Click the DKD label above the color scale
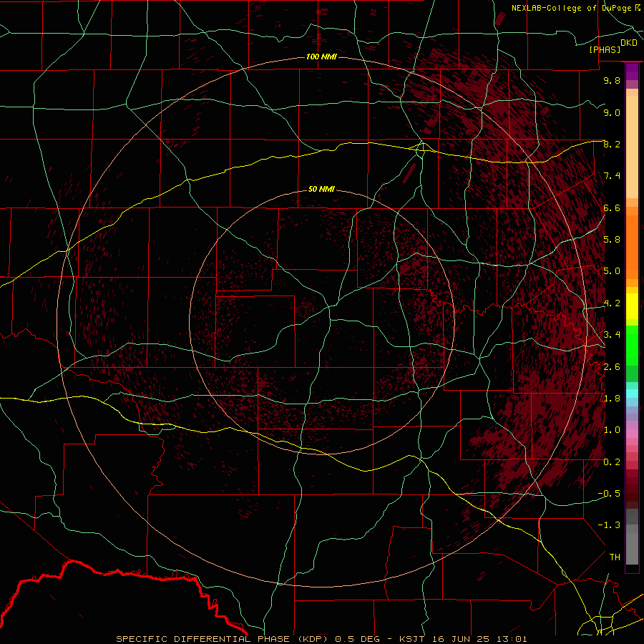 tap(629, 43)
